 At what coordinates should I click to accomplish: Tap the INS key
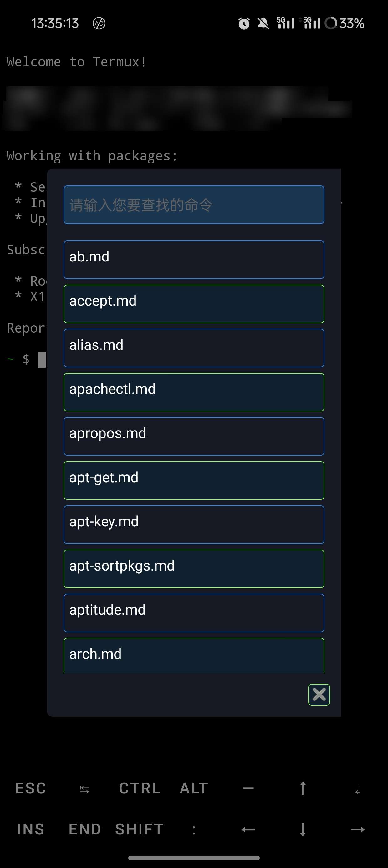(x=31, y=829)
